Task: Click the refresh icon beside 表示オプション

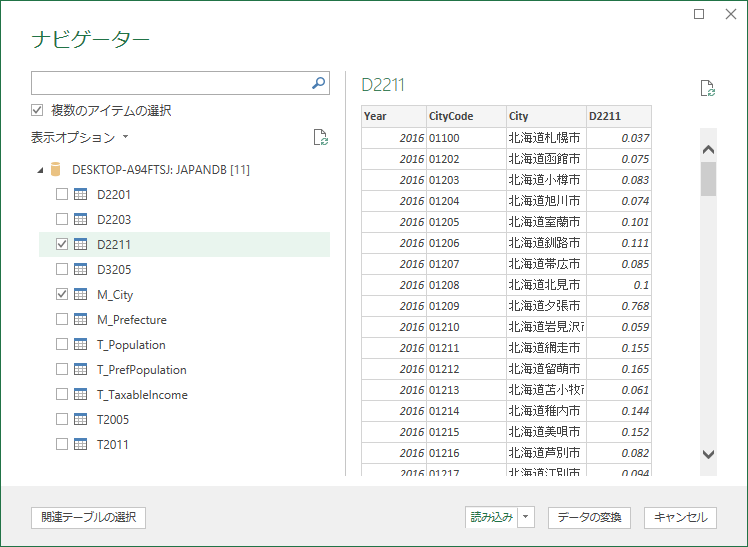Action: tap(320, 138)
